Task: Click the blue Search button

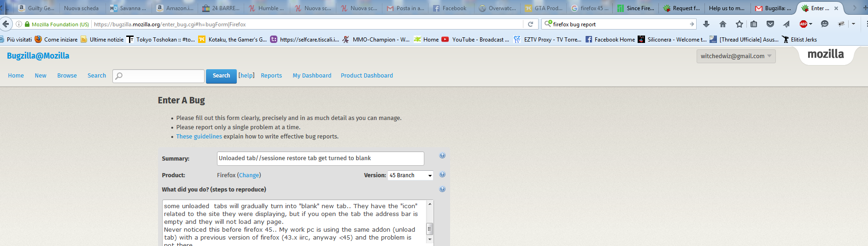Action: [x=221, y=76]
